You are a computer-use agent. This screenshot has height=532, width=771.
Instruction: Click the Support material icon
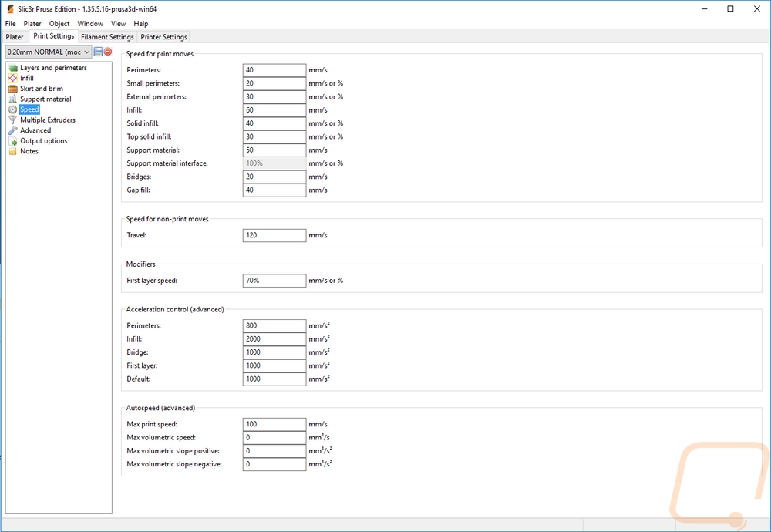13,99
